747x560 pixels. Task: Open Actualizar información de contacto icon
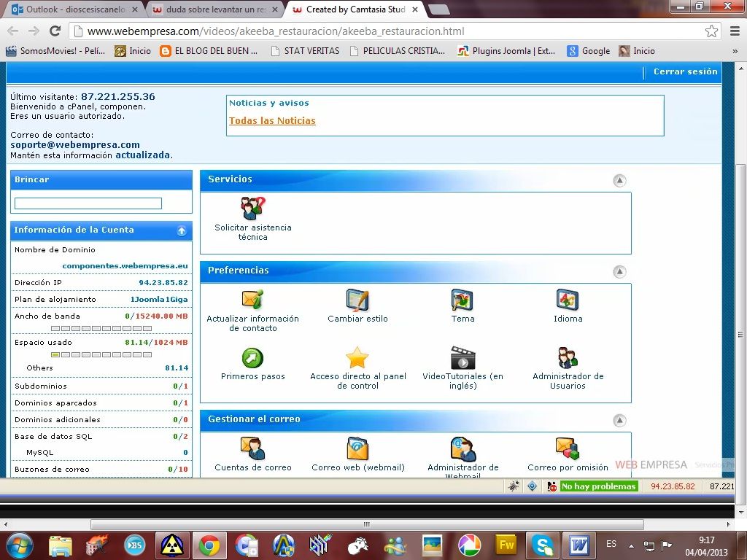[252, 300]
